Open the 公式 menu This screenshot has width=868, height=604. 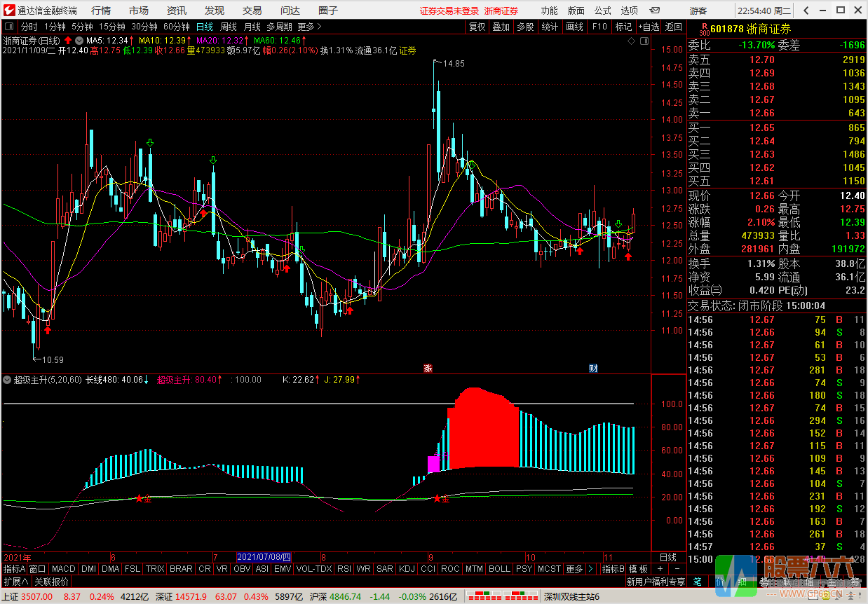603,11
